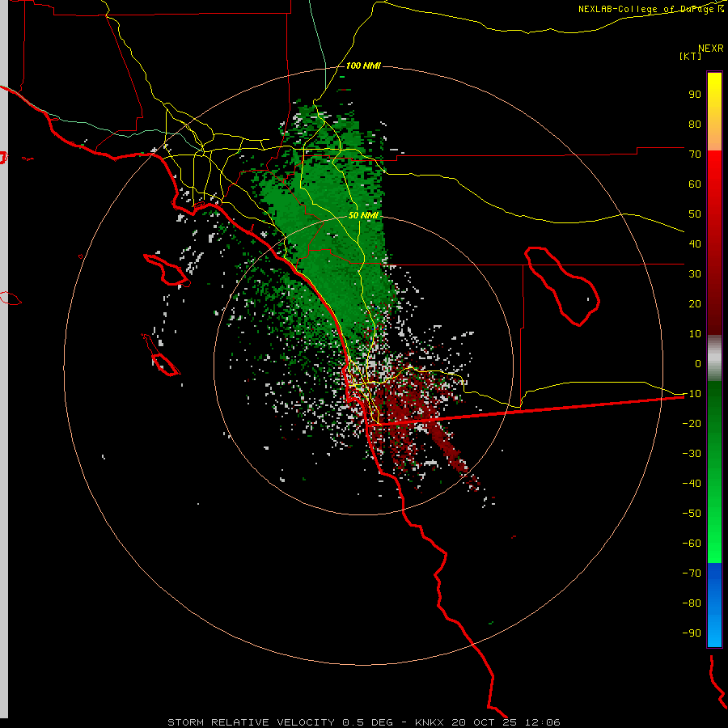
Task: Click the 90 value on the velocity scale
Action: pyautogui.click(x=695, y=95)
